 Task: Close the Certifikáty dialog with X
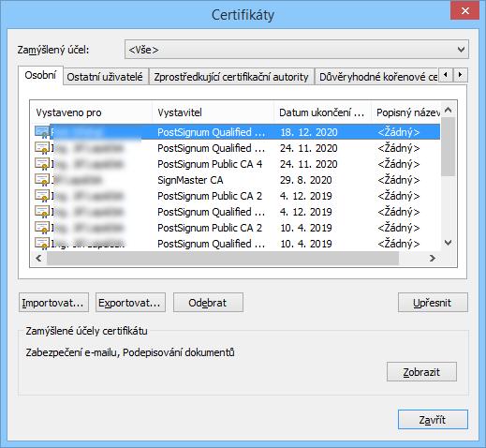pos(464,11)
